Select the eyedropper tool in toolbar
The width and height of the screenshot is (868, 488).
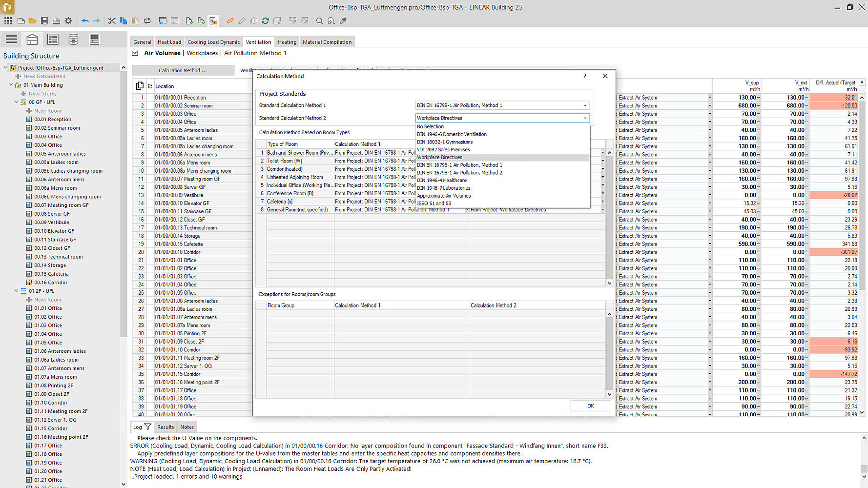[x=343, y=21]
